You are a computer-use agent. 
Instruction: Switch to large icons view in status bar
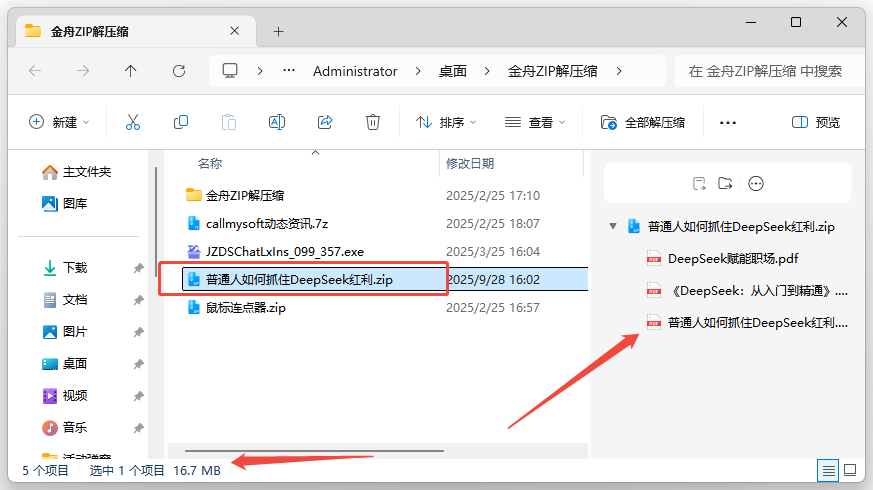coord(850,471)
